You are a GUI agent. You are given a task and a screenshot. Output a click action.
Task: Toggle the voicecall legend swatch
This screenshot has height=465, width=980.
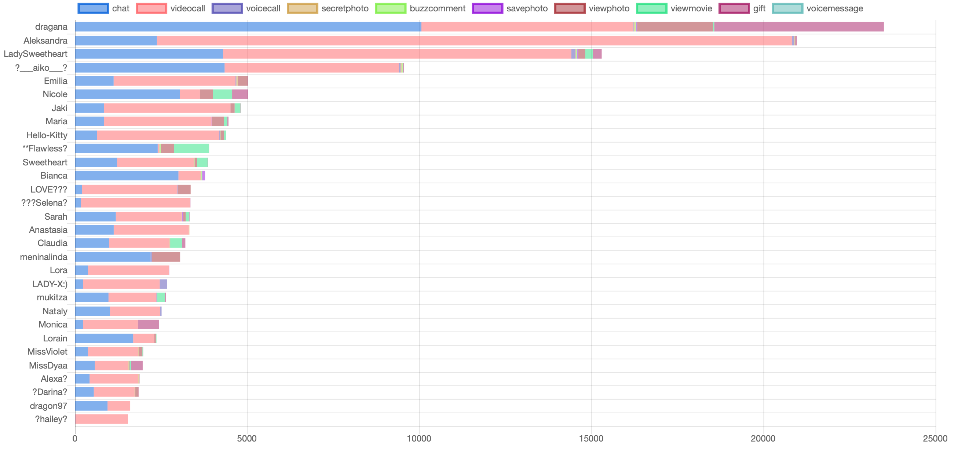227,8
